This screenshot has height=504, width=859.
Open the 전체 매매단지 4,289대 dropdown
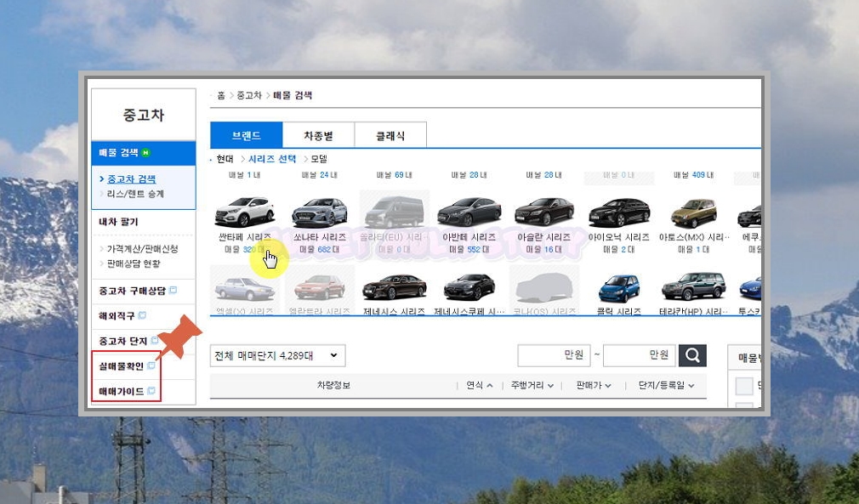277,356
